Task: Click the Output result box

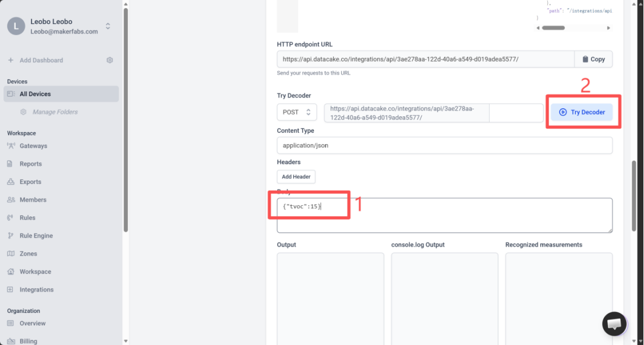Action: tap(331, 298)
